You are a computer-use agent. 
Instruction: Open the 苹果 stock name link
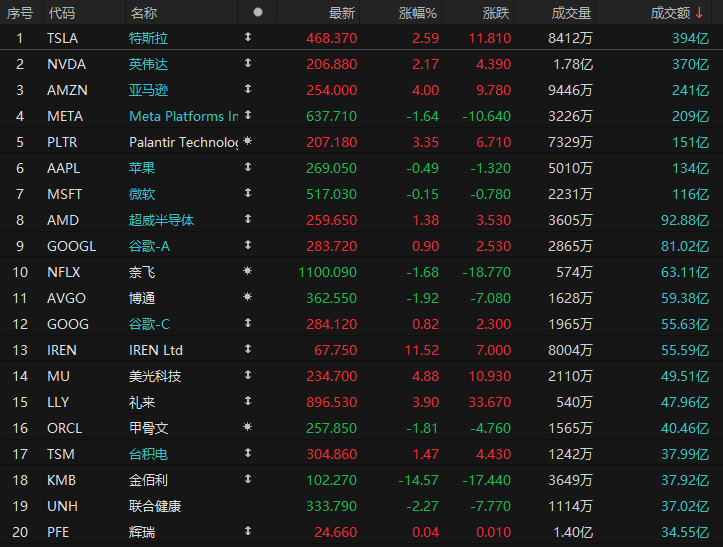142,168
